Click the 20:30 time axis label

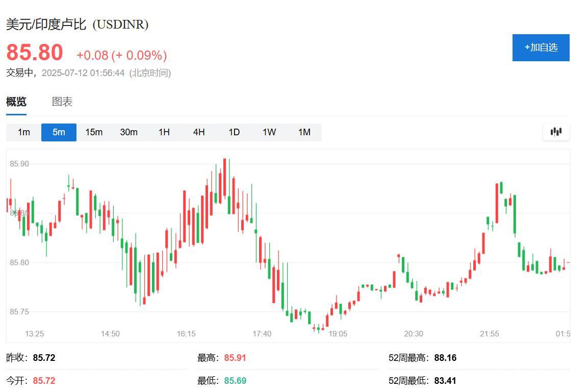(x=414, y=334)
